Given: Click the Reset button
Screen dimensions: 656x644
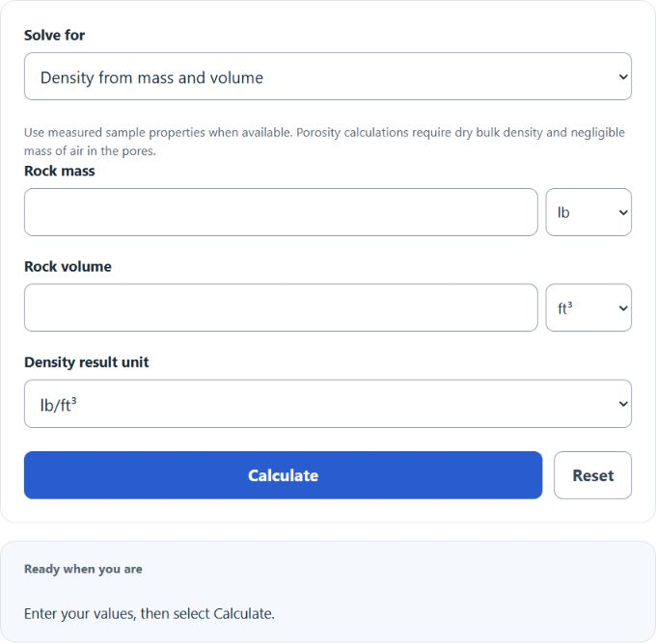Looking at the screenshot, I should pyautogui.click(x=592, y=475).
